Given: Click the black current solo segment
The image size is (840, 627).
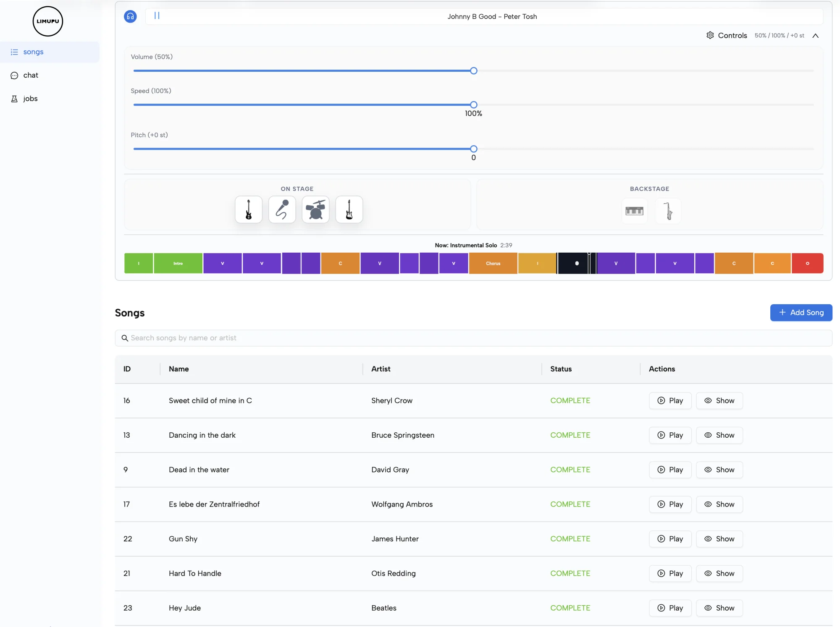Looking at the screenshot, I should pos(577,264).
